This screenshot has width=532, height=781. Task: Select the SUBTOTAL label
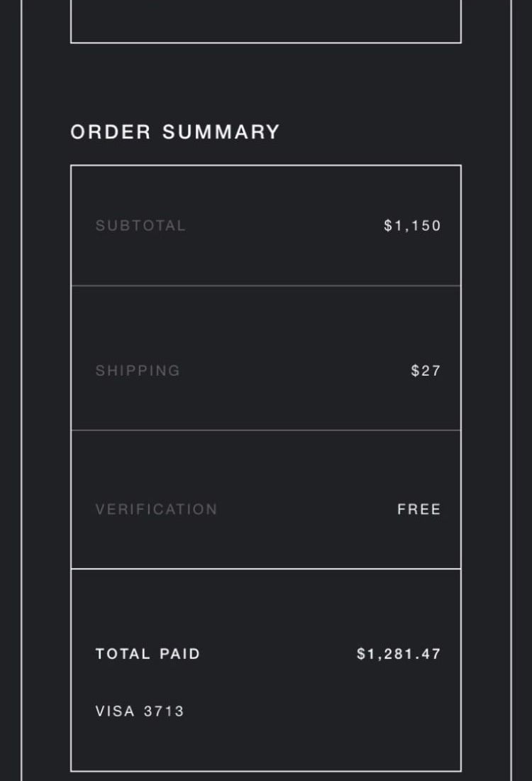coord(140,226)
